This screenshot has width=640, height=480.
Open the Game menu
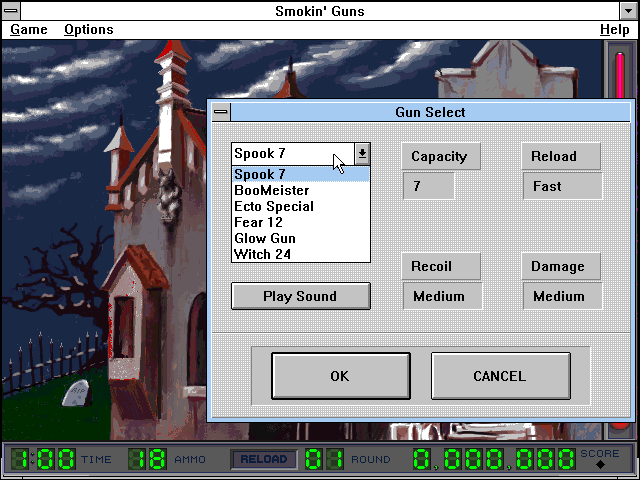[x=29, y=29]
